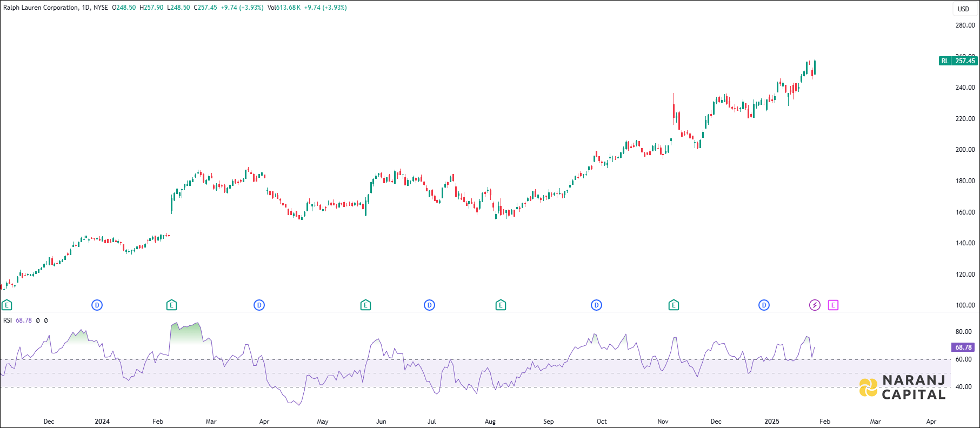The height and width of the screenshot is (428, 980).
Task: Click the 160.00 price axis label
Action: pos(965,212)
